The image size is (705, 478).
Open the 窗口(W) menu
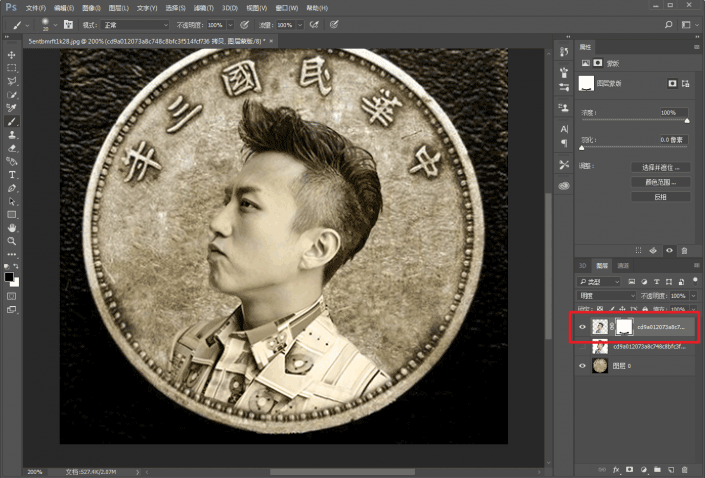click(286, 8)
